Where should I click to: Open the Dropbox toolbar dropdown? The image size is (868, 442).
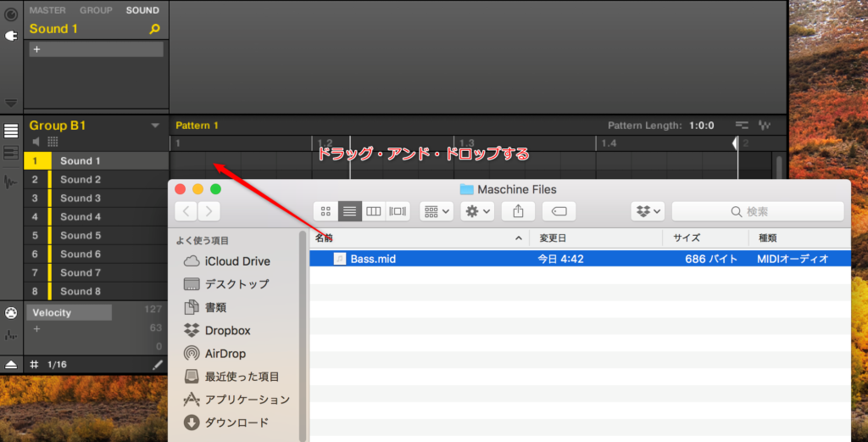(x=646, y=211)
